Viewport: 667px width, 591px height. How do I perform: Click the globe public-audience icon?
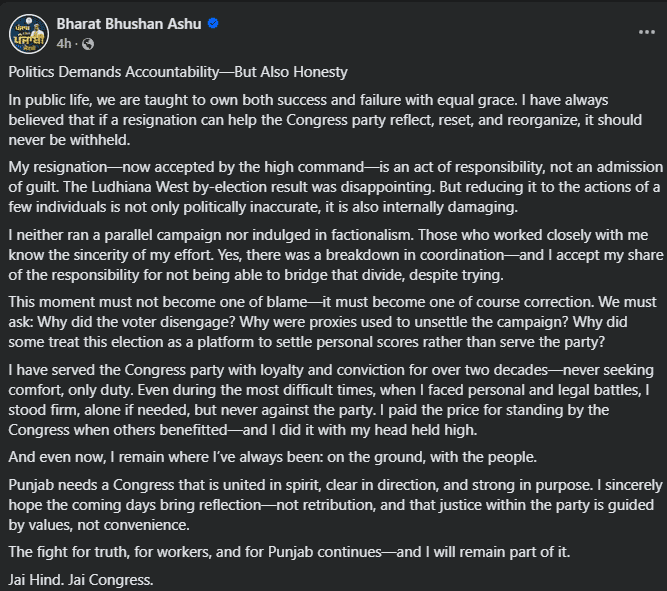click(88, 44)
